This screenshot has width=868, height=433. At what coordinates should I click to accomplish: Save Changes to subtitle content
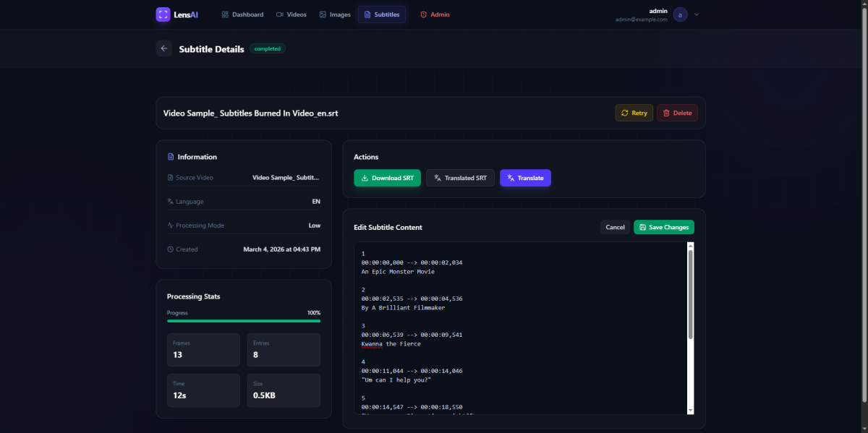tap(663, 227)
